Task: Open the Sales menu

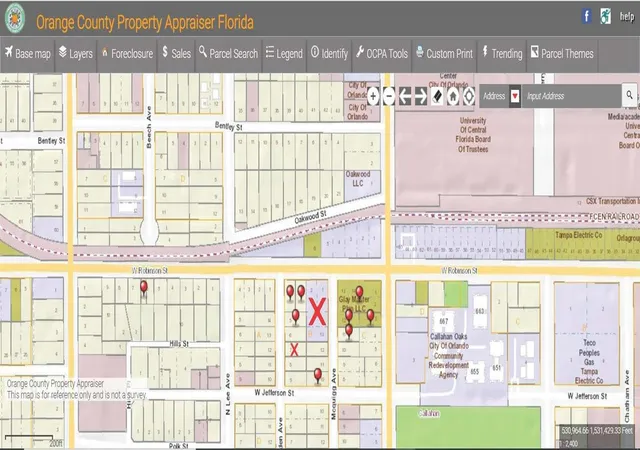Action: point(177,53)
